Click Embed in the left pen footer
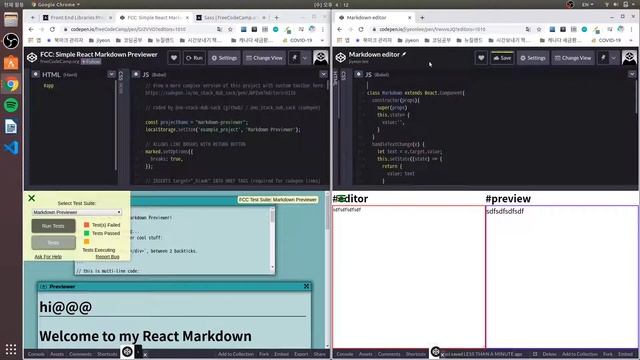 pyautogui.click(x=282, y=354)
